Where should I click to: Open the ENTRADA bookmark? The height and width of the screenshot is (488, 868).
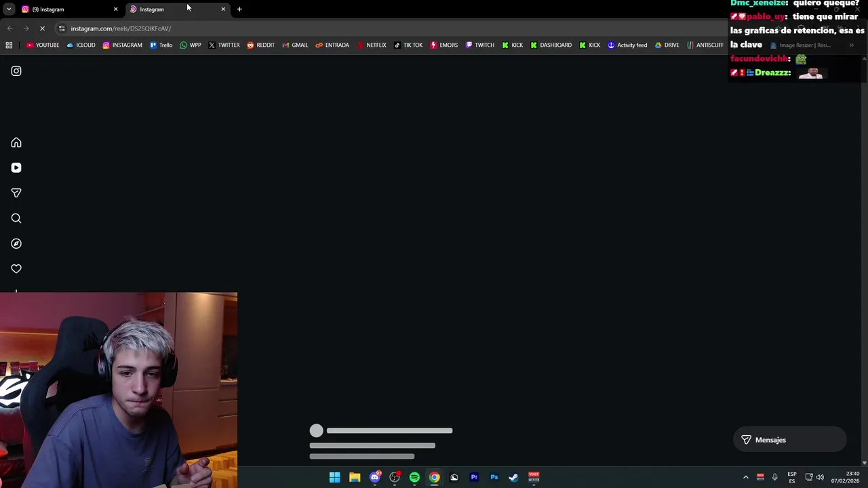click(332, 45)
